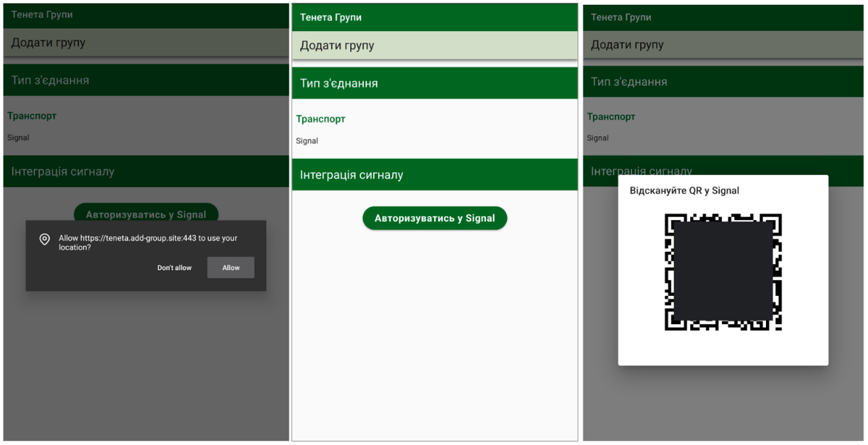Screen dimensions: 868x445
Task: Click the "Тип з'єднання" header in middle panel
Action: tap(434, 82)
